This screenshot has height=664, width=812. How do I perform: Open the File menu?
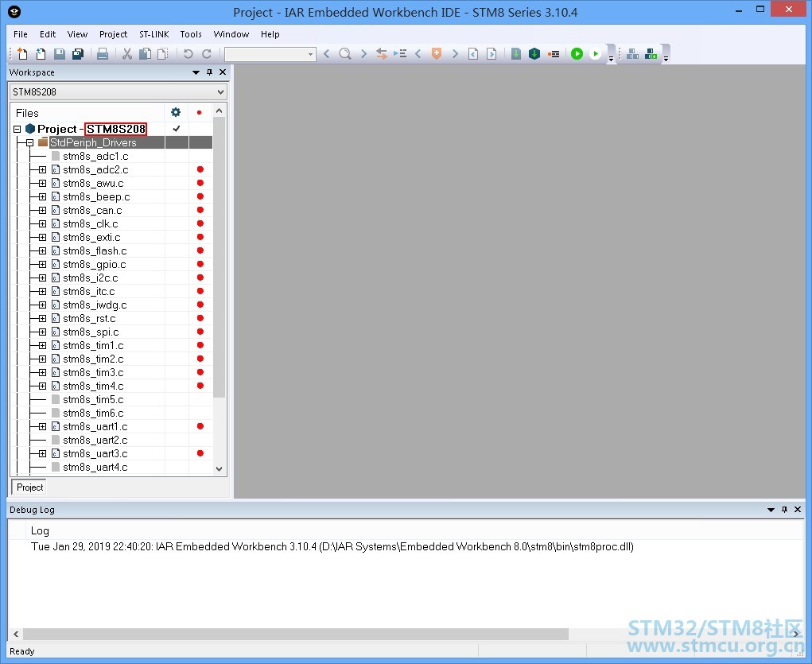pyautogui.click(x=21, y=34)
